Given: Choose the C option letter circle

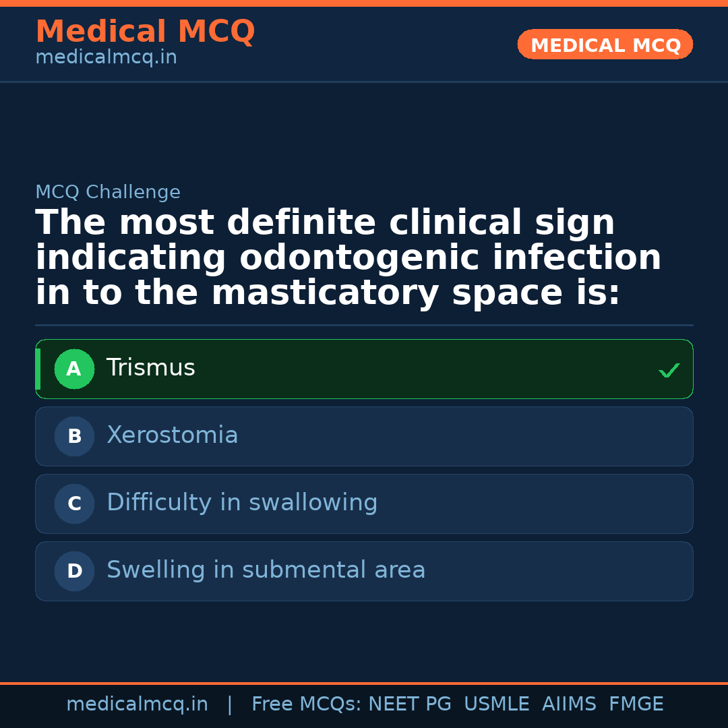Looking at the screenshot, I should pyautogui.click(x=74, y=504).
